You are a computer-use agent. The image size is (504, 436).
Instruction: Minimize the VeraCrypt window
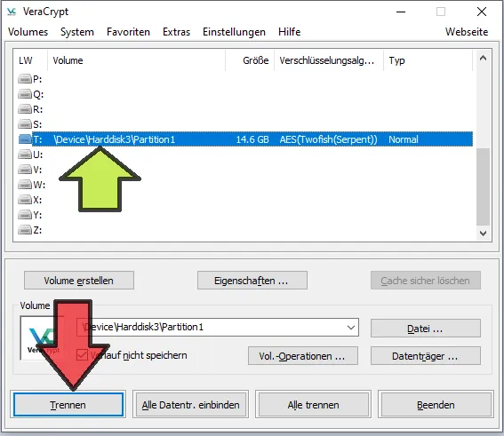[401, 12]
